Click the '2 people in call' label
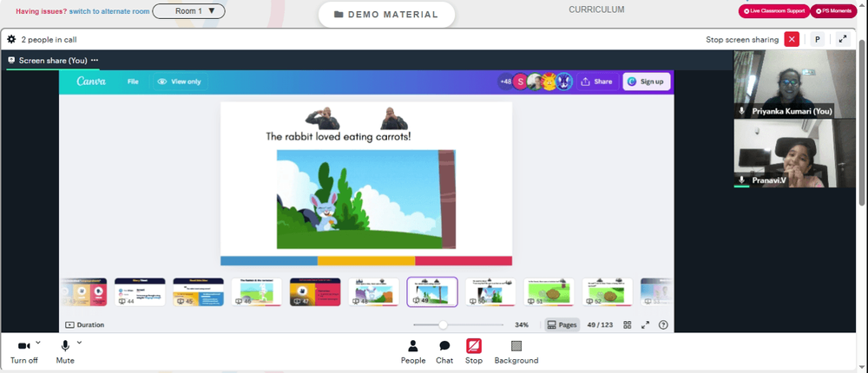This screenshot has width=868, height=373. click(x=49, y=39)
